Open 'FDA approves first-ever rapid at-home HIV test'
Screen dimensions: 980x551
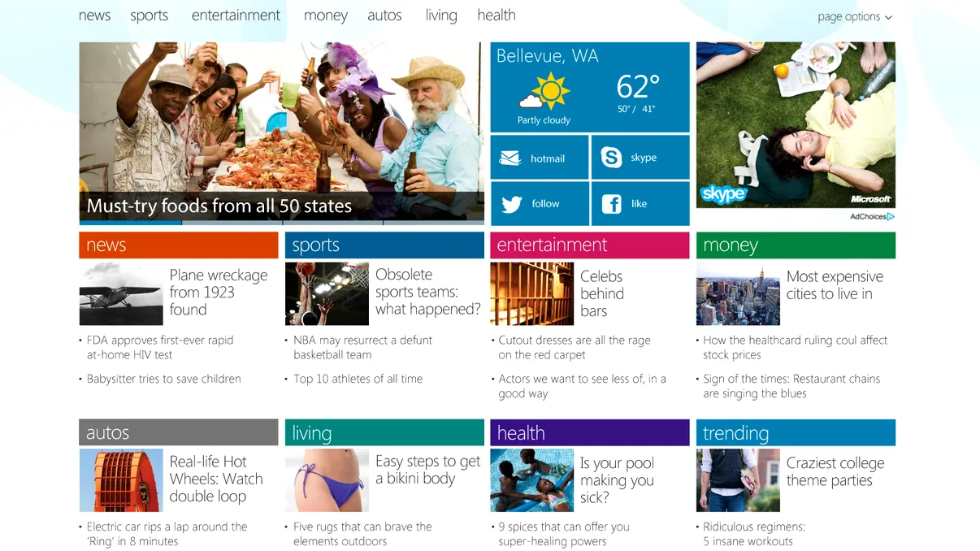point(160,348)
